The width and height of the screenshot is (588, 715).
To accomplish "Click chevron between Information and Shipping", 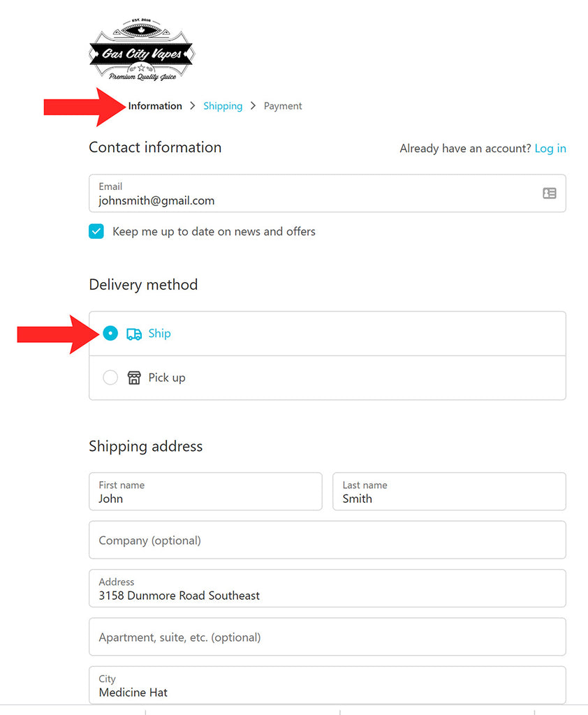I will 193,106.
